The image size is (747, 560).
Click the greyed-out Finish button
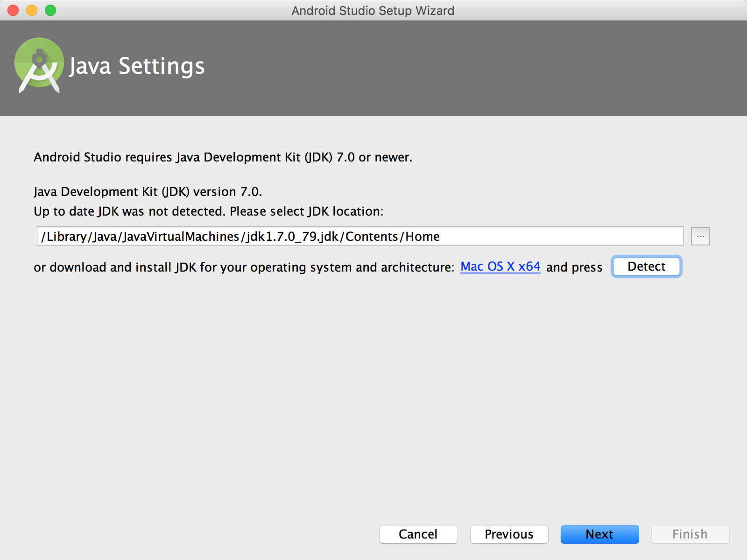click(690, 534)
